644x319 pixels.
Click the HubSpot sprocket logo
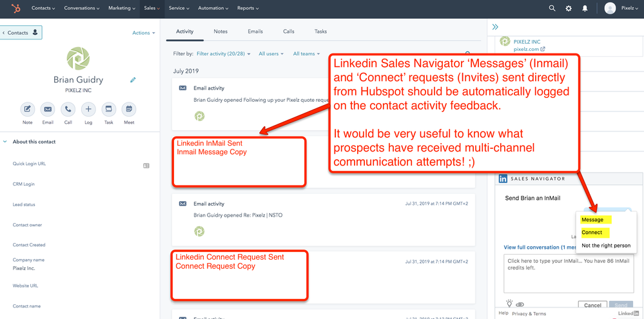(16, 8)
